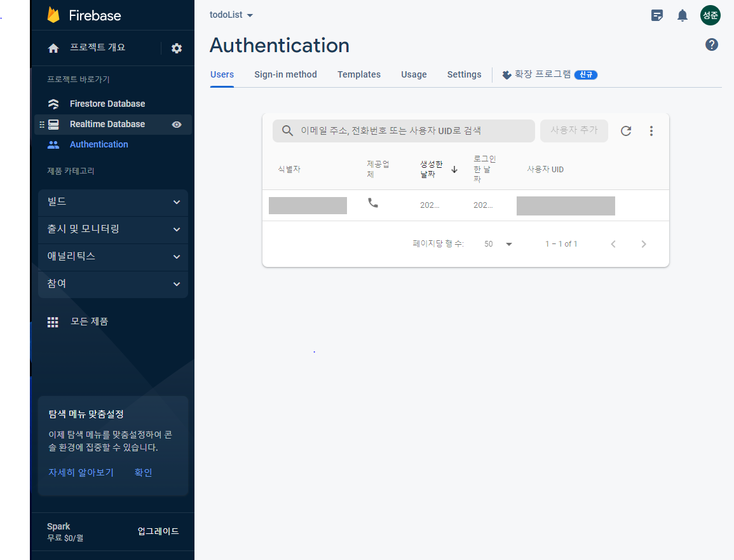Open the help question mark icon
The height and width of the screenshot is (560, 734).
[712, 44]
